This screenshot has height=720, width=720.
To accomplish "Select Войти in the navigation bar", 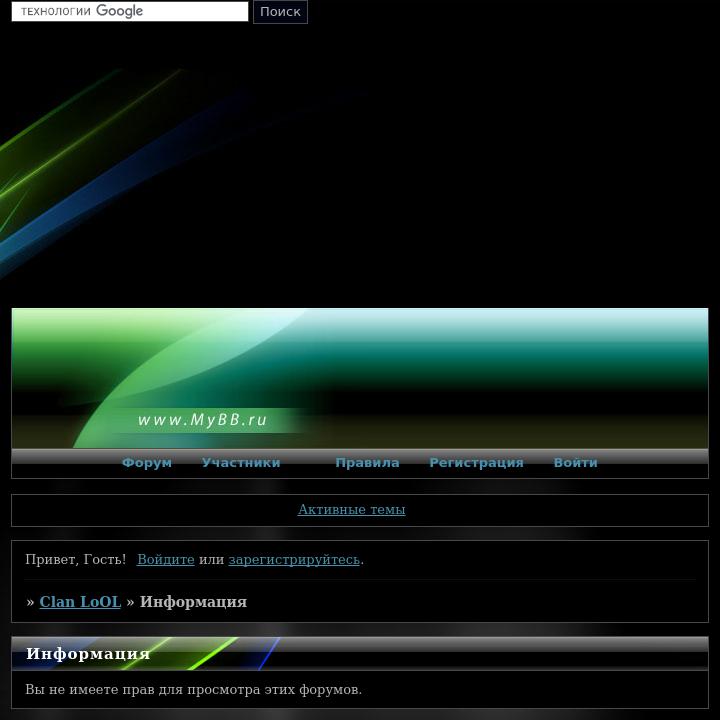I will (575, 462).
